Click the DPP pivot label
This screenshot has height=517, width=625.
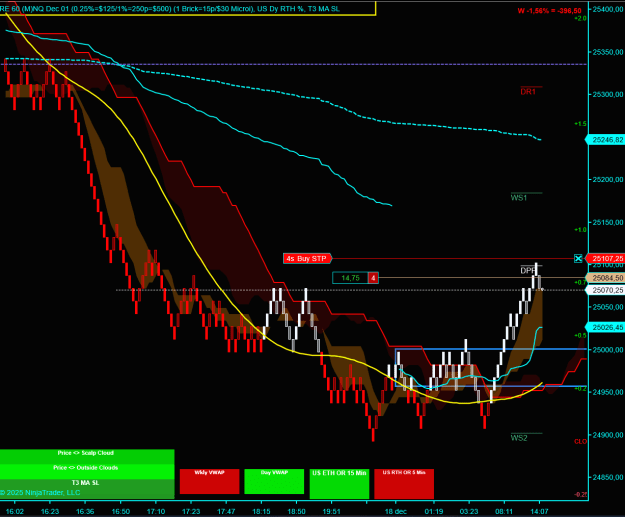click(x=528, y=271)
